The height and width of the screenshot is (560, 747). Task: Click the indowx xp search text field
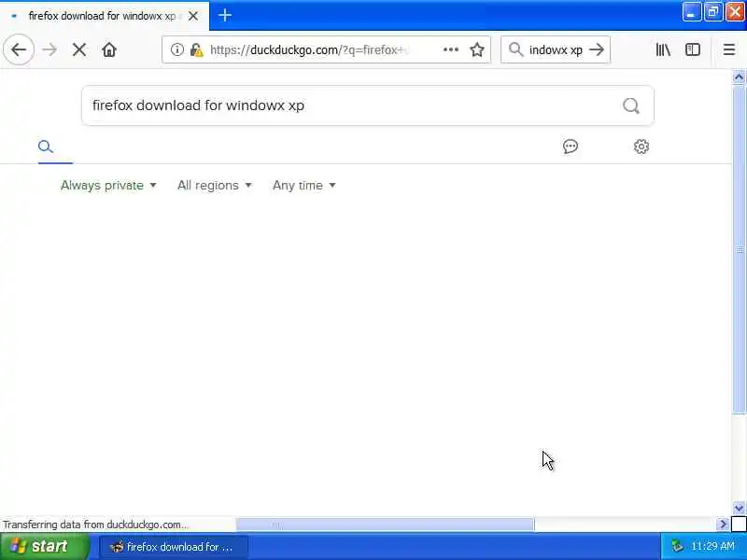point(556,49)
